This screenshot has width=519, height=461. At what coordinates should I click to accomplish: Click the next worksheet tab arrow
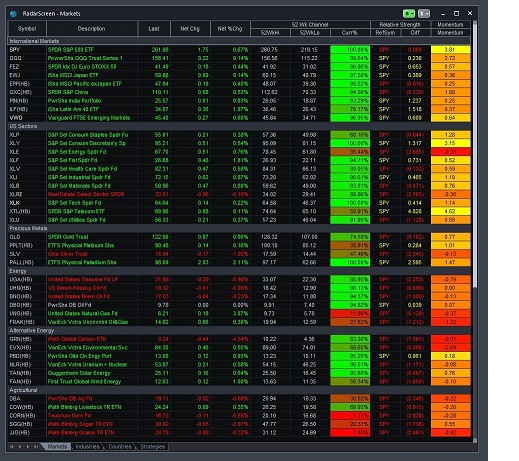[28, 447]
